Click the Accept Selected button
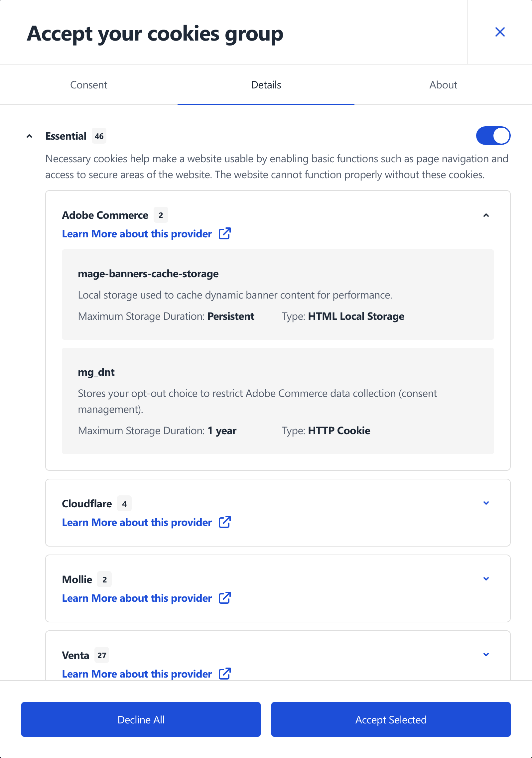Viewport: 532px width, 758px height. click(x=391, y=719)
